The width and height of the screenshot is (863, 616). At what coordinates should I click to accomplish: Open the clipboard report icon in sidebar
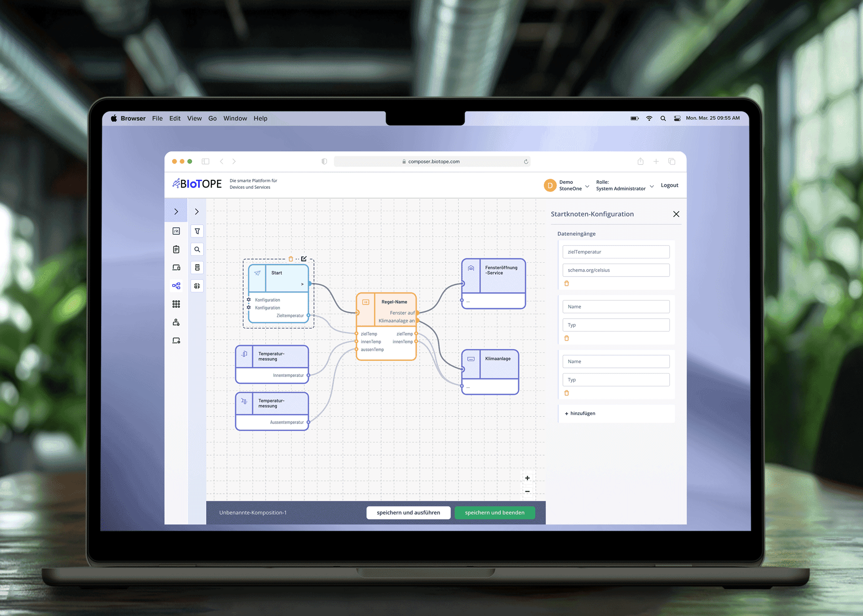(176, 249)
